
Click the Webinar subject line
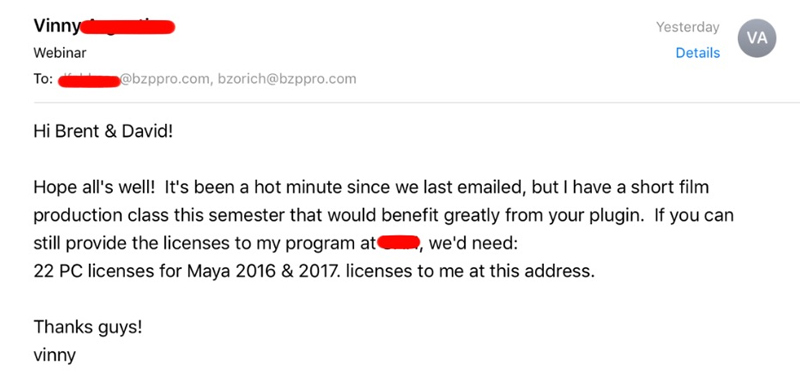pyautogui.click(x=60, y=53)
